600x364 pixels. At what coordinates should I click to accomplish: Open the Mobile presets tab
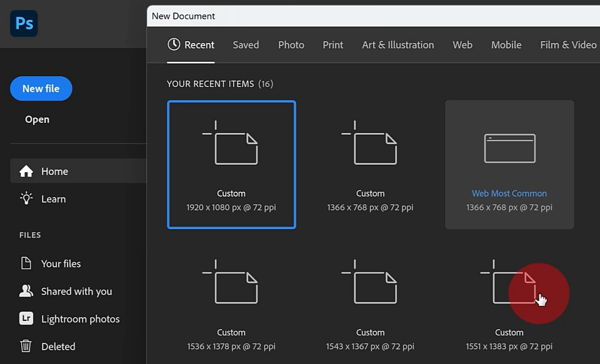(x=506, y=45)
